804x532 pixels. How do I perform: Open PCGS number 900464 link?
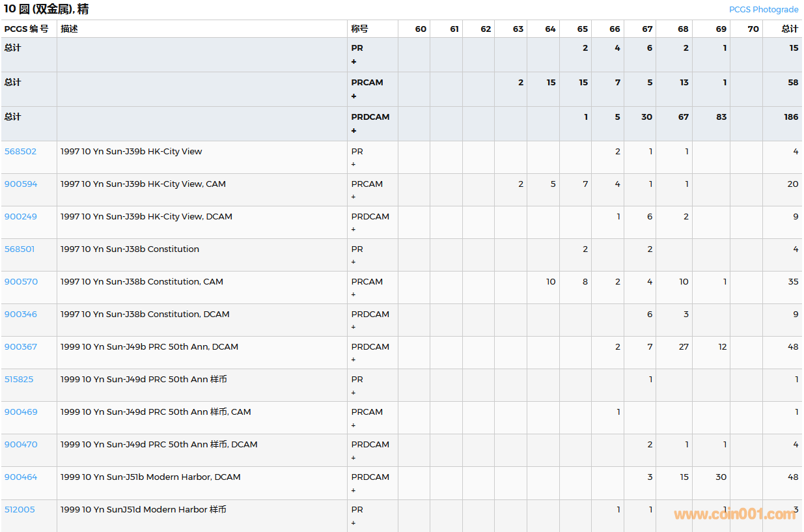point(21,477)
